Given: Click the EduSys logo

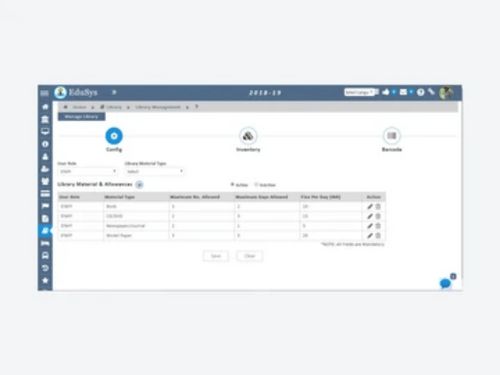Looking at the screenshot, I should click(x=61, y=93).
